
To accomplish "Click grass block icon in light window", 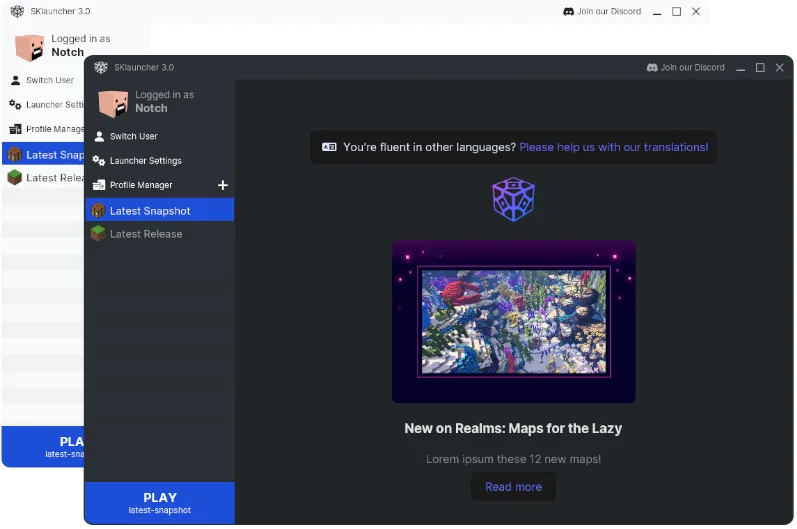I will coord(15,177).
